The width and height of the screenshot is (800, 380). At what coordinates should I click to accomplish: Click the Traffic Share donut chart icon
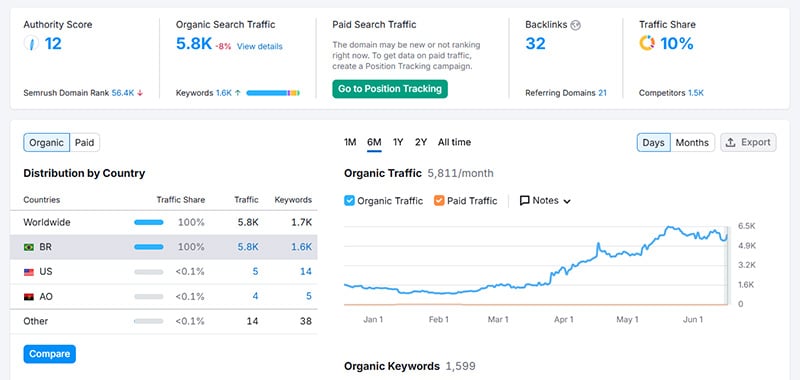647,43
